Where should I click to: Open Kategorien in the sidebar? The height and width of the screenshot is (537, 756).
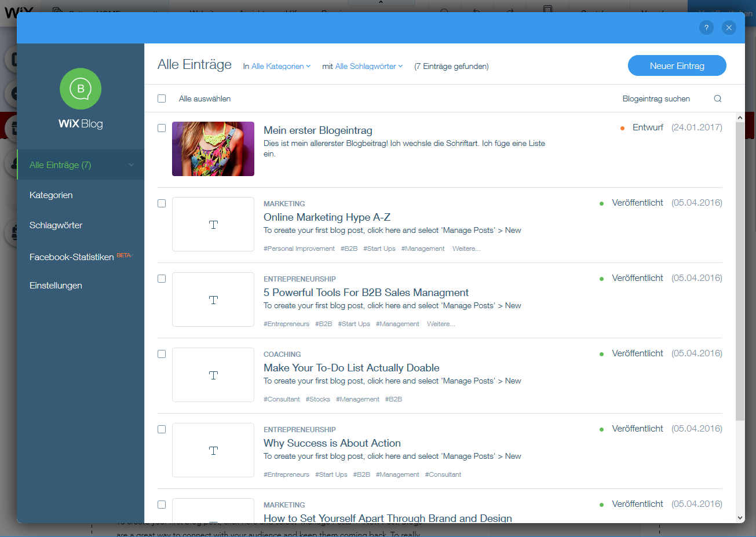(x=51, y=195)
